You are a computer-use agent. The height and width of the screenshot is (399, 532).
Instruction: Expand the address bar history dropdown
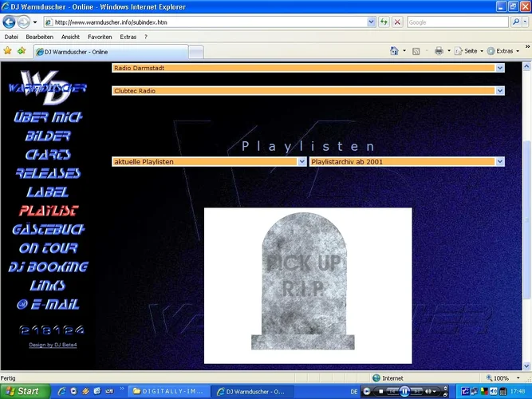pyautogui.click(x=371, y=22)
